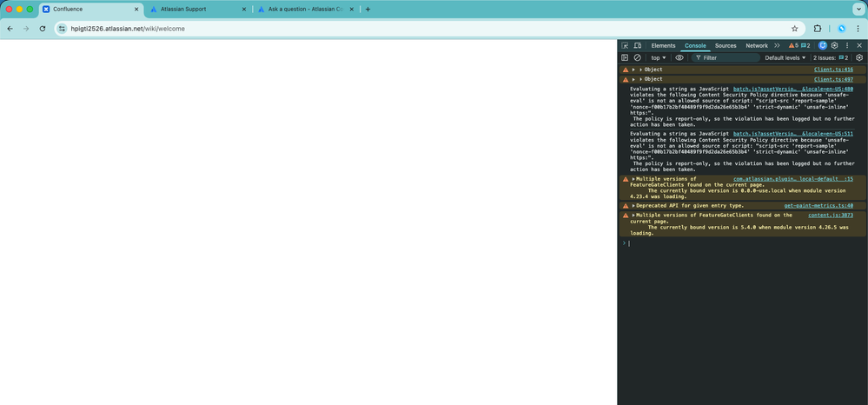Image resolution: width=868 pixels, height=405 pixels.
Task: Open a new browser tab with plus
Action: tap(368, 9)
